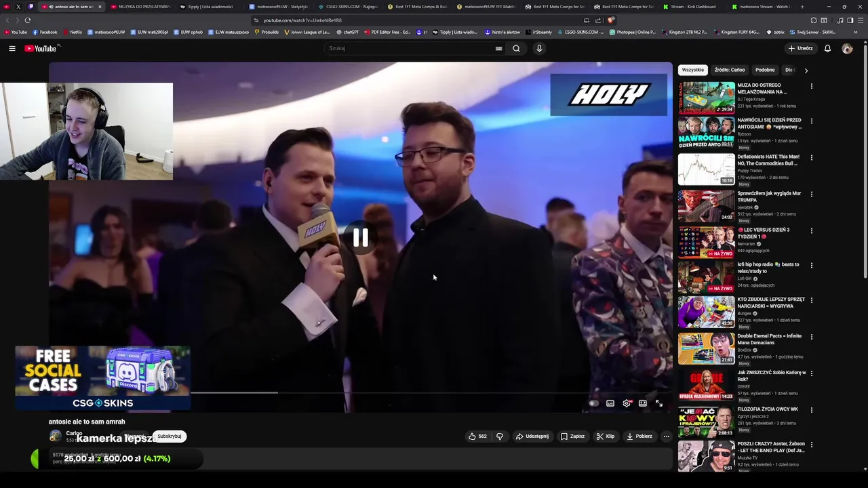Click the search magnifier button
868x488 pixels.
[x=516, y=48]
